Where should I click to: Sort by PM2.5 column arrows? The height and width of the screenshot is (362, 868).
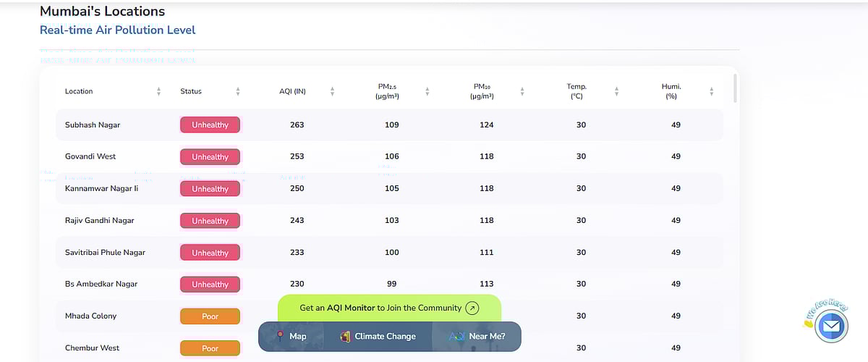(x=427, y=91)
